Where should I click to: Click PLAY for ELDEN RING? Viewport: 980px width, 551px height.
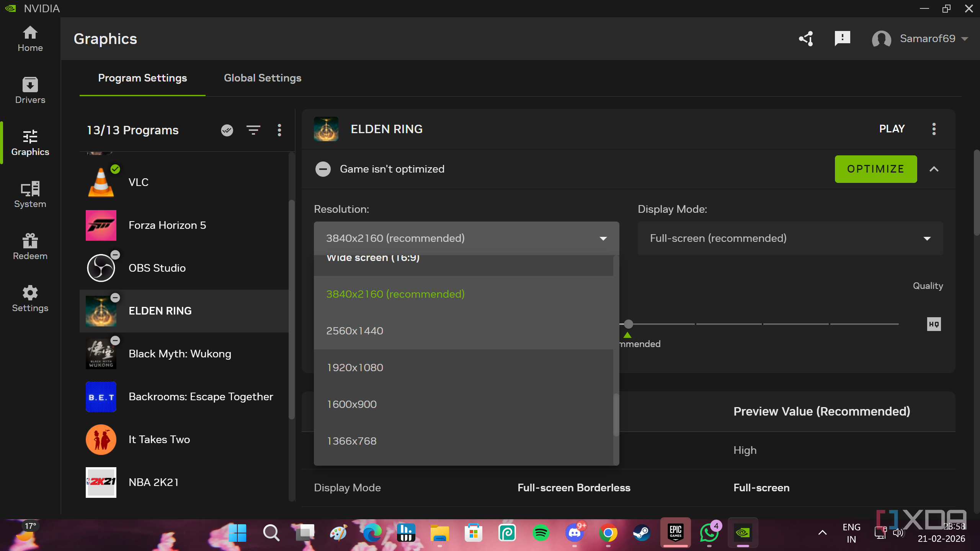[892, 129]
